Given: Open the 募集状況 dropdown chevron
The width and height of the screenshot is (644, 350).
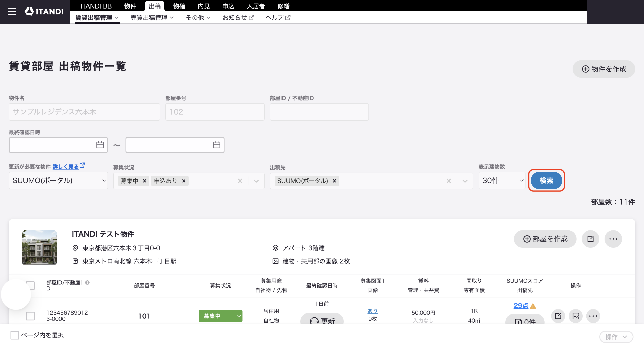Looking at the screenshot, I should [x=256, y=181].
